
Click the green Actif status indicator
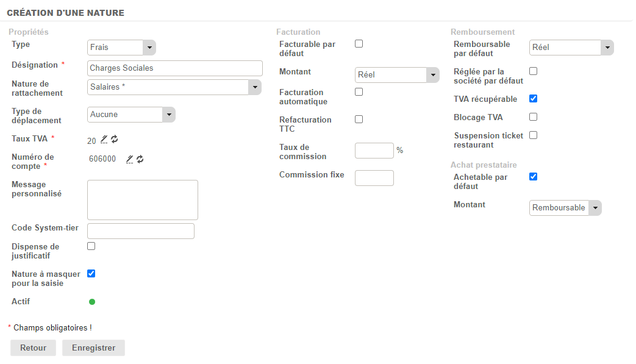coord(92,302)
